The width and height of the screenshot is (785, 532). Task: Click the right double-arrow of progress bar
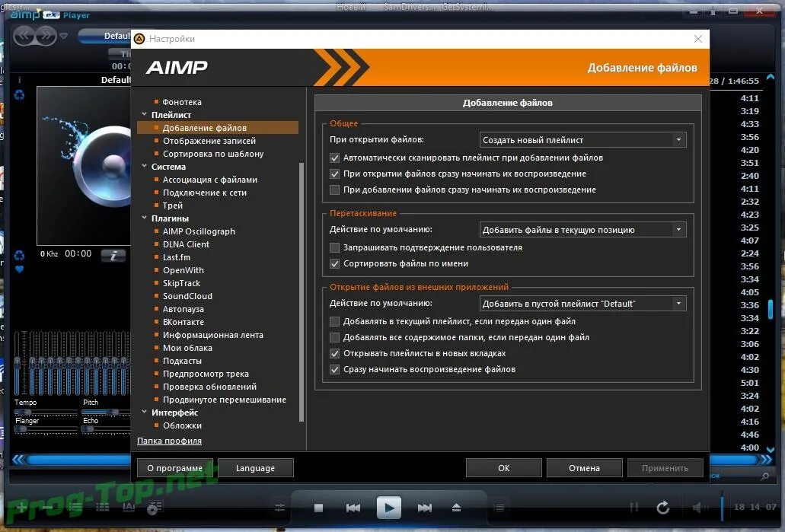767,460
